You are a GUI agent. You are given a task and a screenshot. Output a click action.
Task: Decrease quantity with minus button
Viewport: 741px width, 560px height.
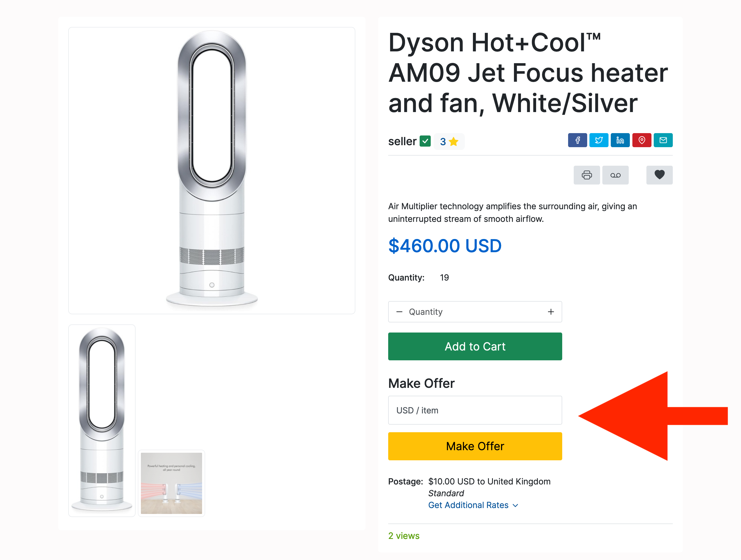click(399, 312)
